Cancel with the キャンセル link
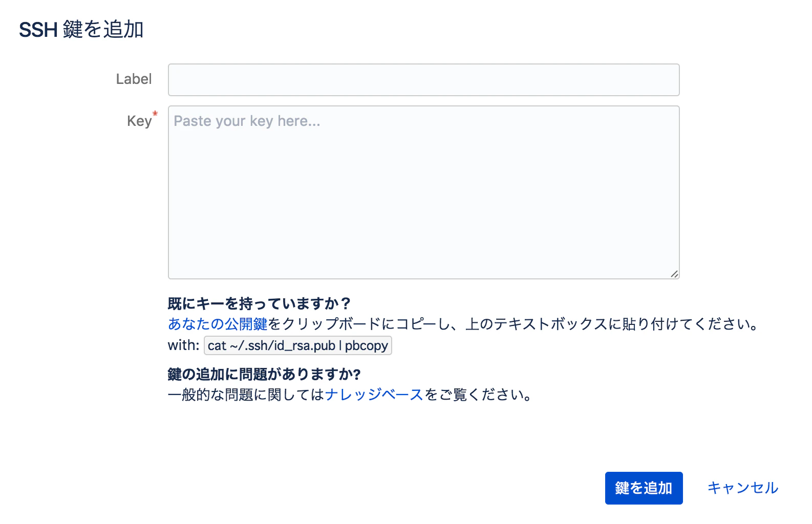 tap(742, 488)
